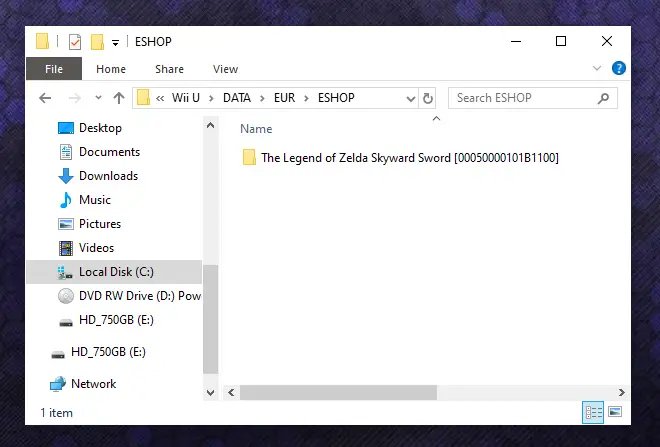Open the address bar history dropdown
This screenshot has width=660, height=447.
coord(410,99)
